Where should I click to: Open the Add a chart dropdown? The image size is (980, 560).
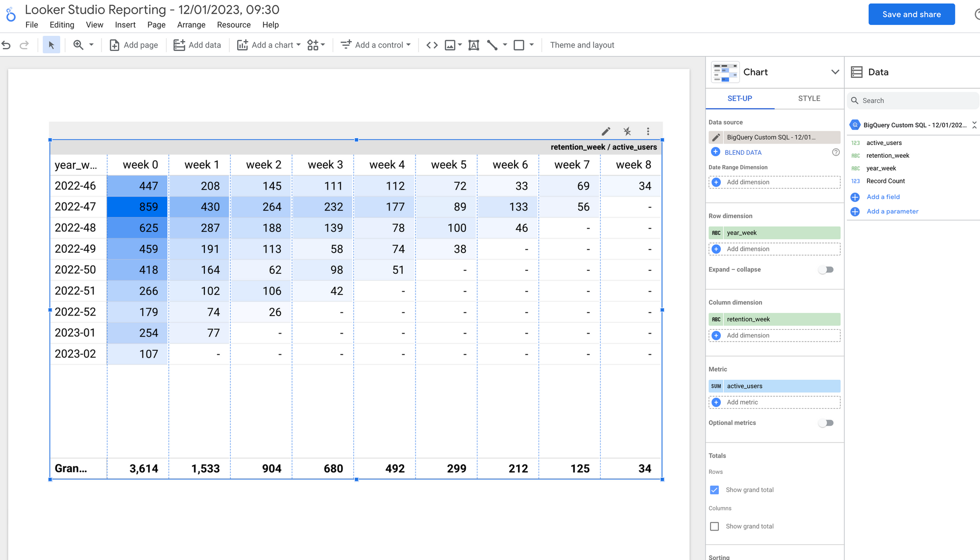(268, 45)
